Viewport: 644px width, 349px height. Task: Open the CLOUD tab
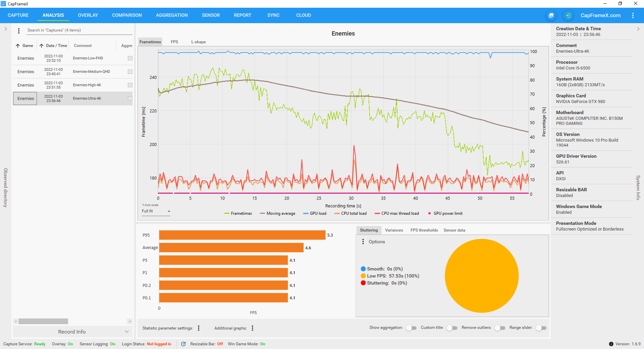(x=304, y=15)
